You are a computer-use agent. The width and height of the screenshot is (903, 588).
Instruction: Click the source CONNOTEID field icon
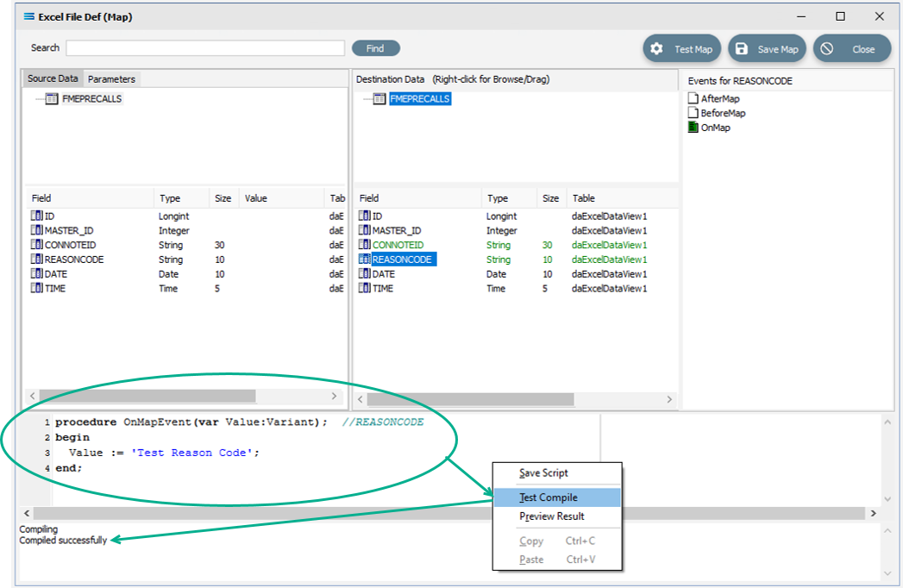point(36,245)
